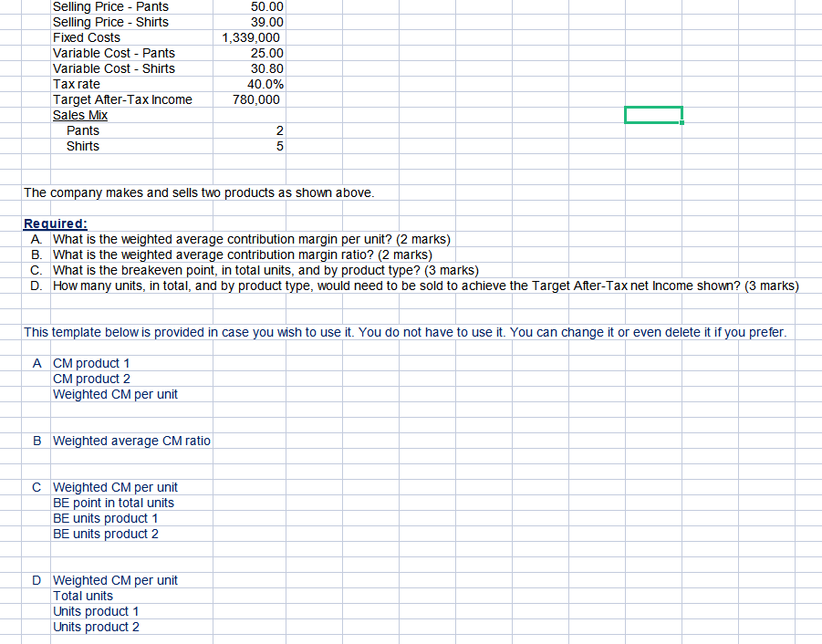Click the sales mix value 5
Image resolution: width=822 pixels, height=644 pixels.
coord(279,146)
